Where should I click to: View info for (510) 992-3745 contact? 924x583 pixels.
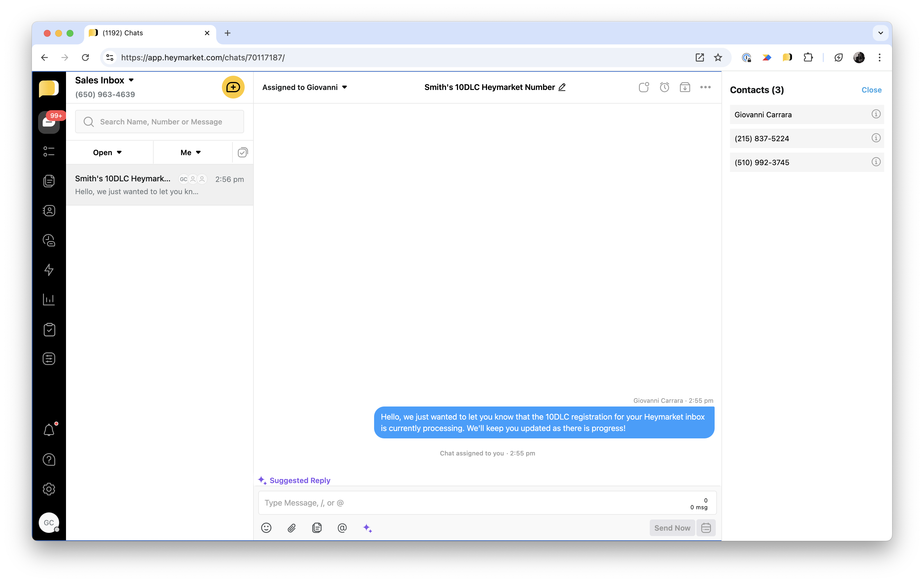tap(876, 162)
